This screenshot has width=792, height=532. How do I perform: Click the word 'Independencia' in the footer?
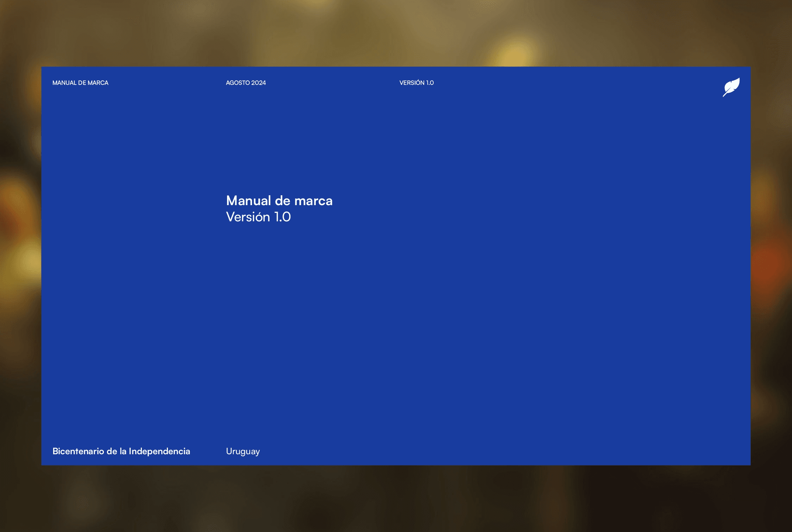coord(159,451)
